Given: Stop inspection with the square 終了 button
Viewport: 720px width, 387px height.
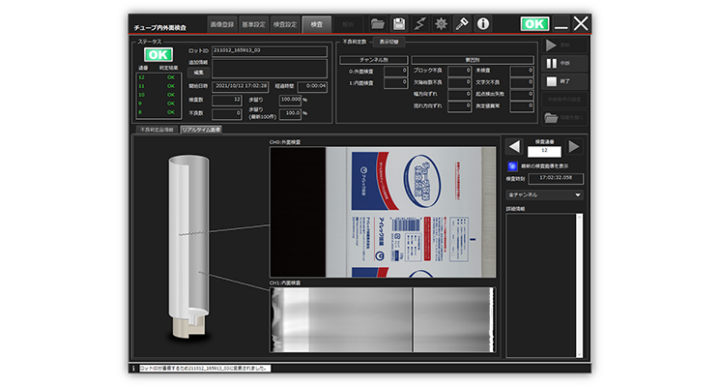Looking at the screenshot, I should (564, 81).
